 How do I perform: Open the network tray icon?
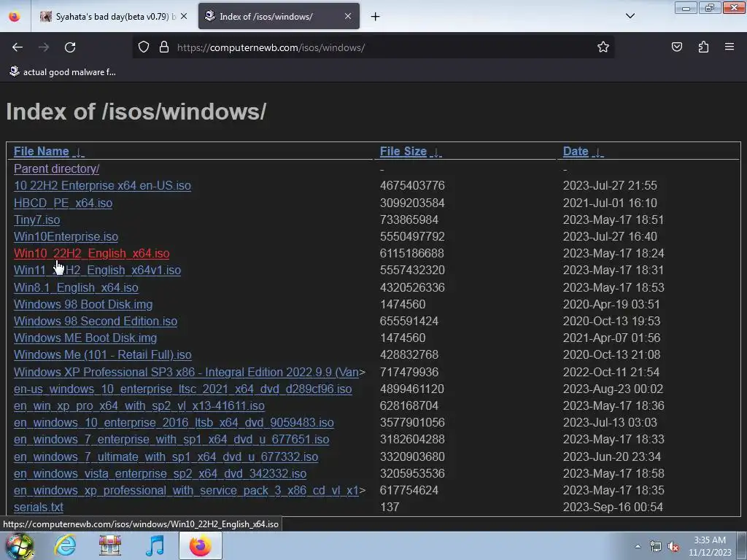656,547
